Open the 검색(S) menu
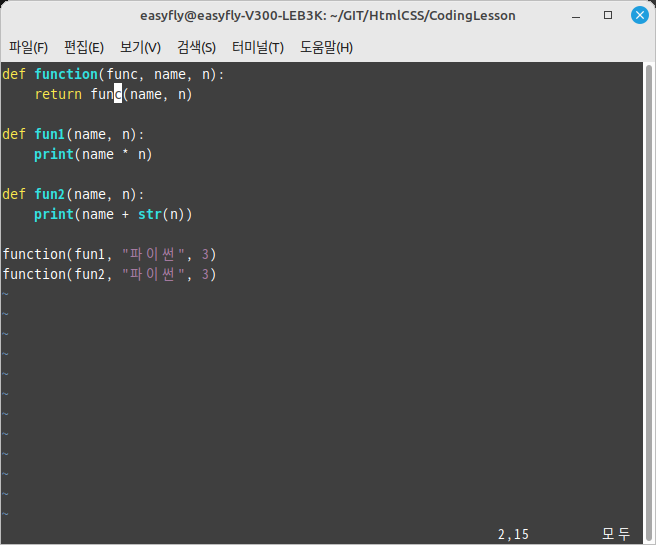The image size is (656, 545). [196, 47]
